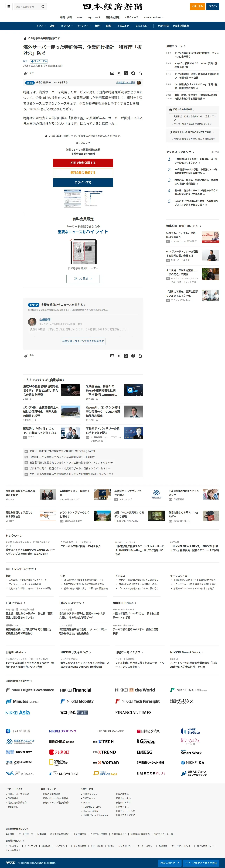Click the 日本経済新聞 masthead logo

pyautogui.click(x=113, y=7)
